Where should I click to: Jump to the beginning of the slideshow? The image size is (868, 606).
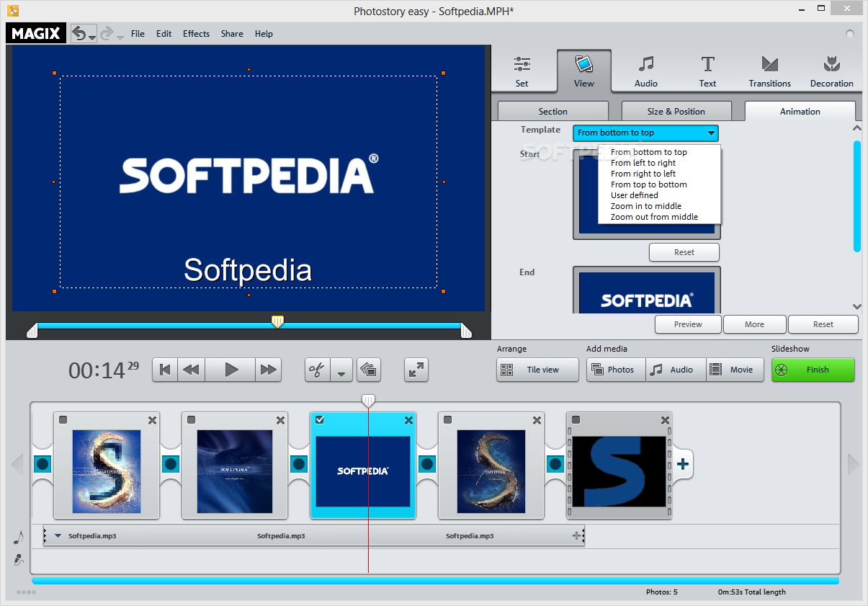[165, 370]
